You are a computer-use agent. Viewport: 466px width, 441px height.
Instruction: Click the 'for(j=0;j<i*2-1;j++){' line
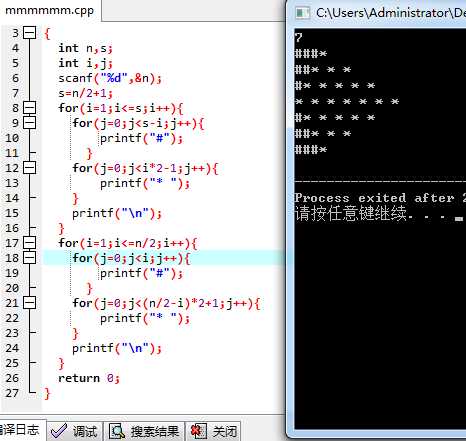pyautogui.click(x=145, y=168)
